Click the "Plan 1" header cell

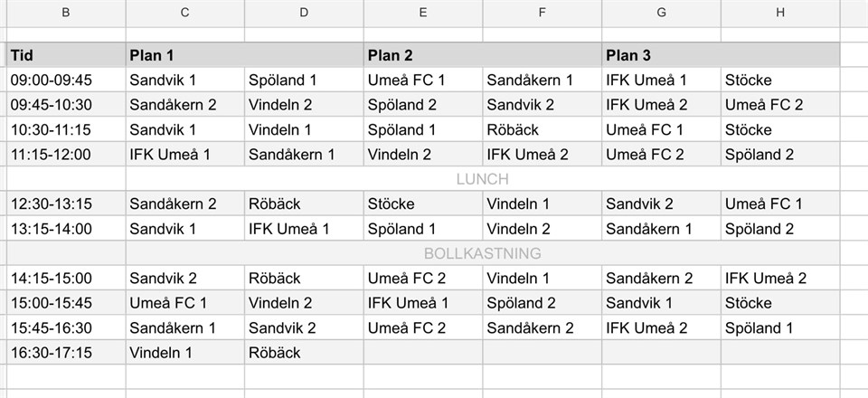point(244,54)
